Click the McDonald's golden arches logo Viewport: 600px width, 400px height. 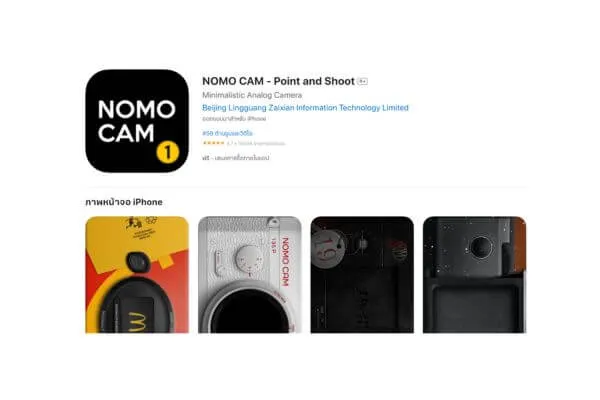pyautogui.click(x=137, y=322)
